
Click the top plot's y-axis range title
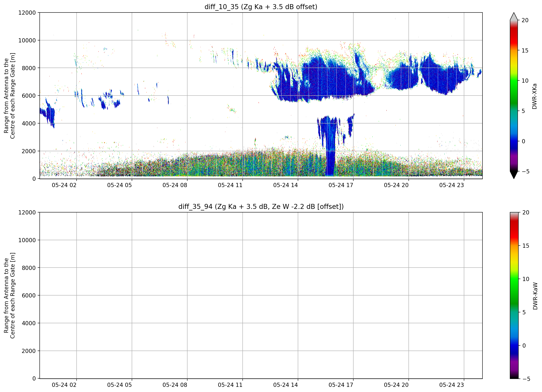[9, 96]
